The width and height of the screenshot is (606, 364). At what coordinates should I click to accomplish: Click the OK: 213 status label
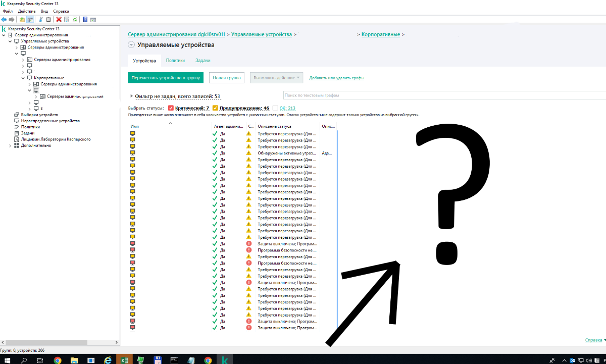tap(287, 108)
